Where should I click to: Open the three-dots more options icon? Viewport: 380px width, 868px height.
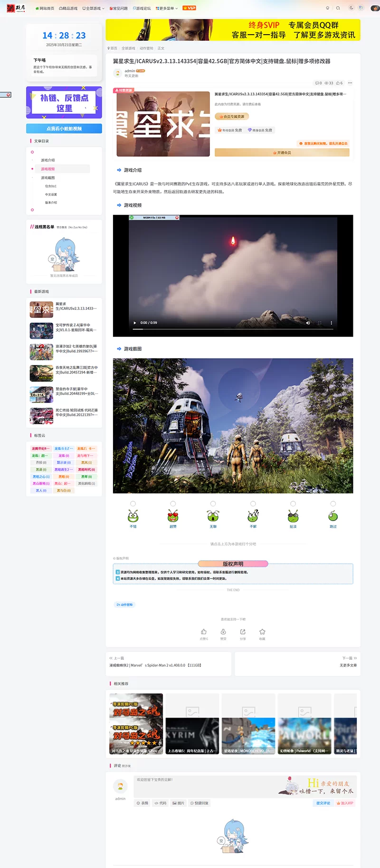coord(350,83)
